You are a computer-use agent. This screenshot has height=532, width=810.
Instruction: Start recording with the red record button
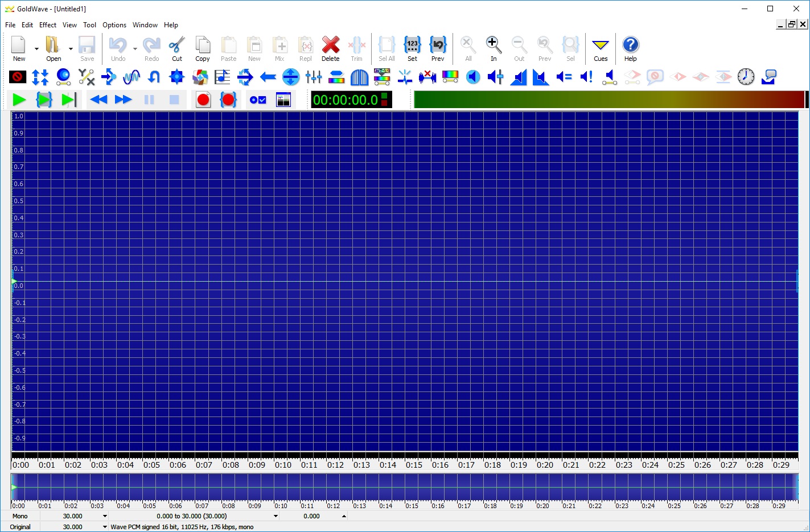tap(203, 100)
